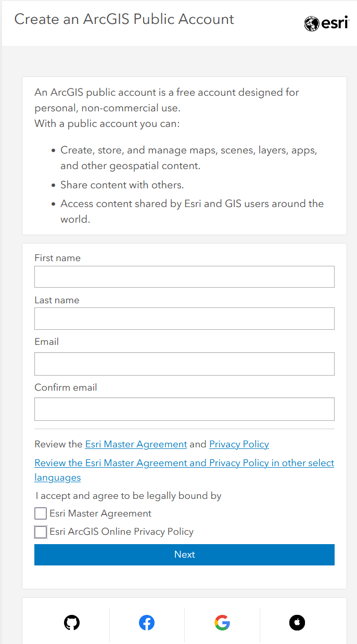Open the Privacy Policy link
Image resolution: width=357 pixels, height=644 pixels.
239,444
